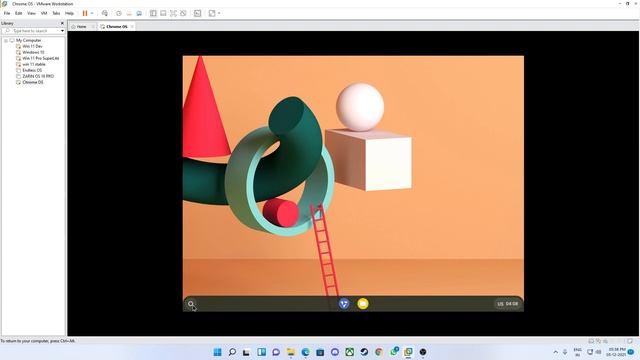Open Microsoft Store from the taskbar
The width and height of the screenshot is (640, 360).
[320, 352]
